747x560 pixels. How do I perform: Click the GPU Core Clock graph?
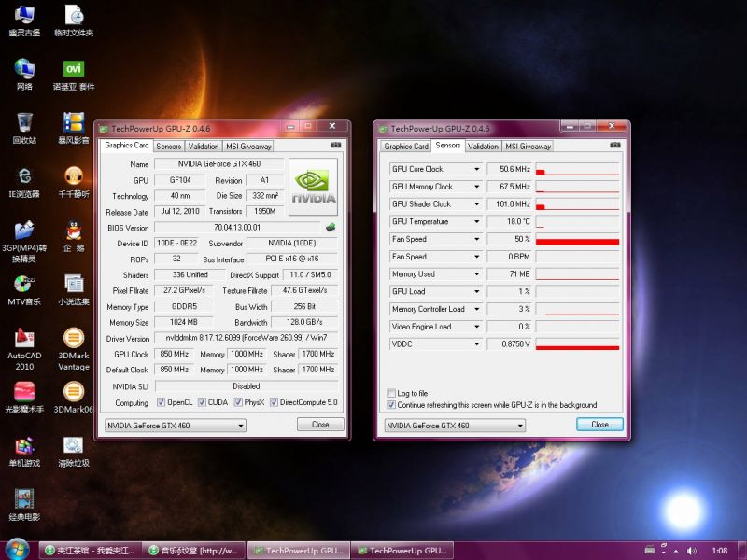pos(577,169)
